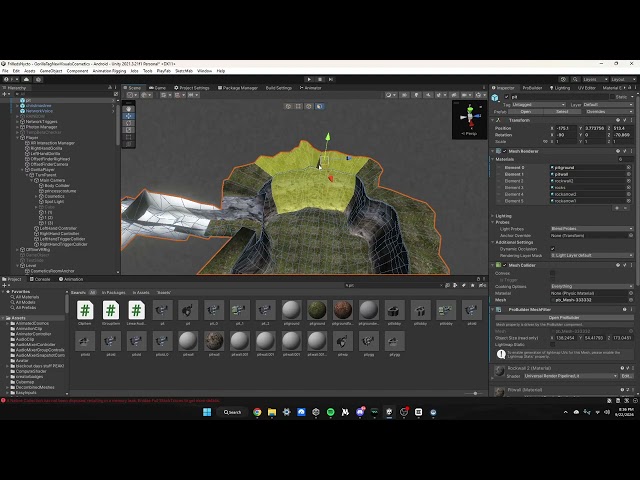Click the Hierarchy add plus button
Screen dimensions: 640x480
5,94
